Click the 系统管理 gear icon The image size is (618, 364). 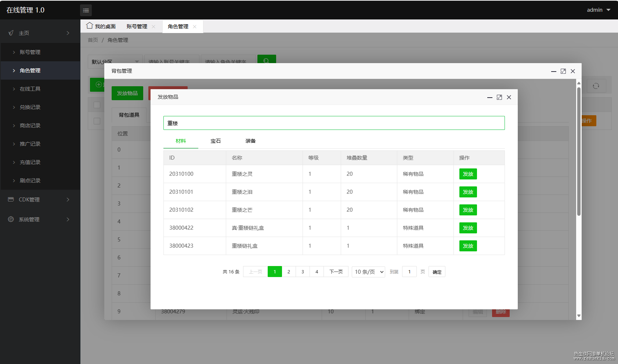point(11,219)
